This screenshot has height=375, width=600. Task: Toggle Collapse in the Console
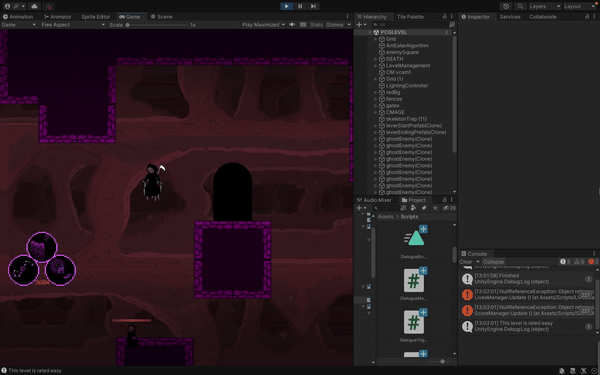[x=493, y=262]
